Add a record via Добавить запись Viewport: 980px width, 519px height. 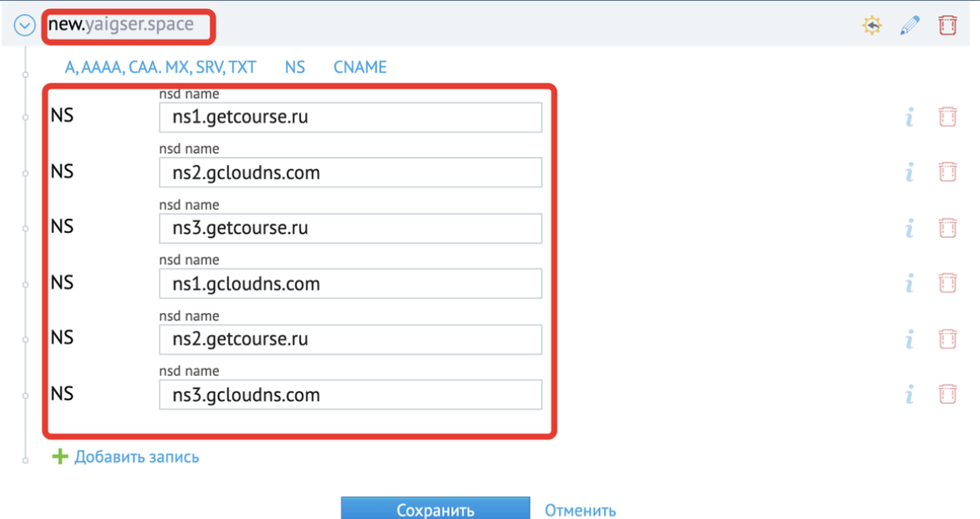pyautogui.click(x=136, y=457)
